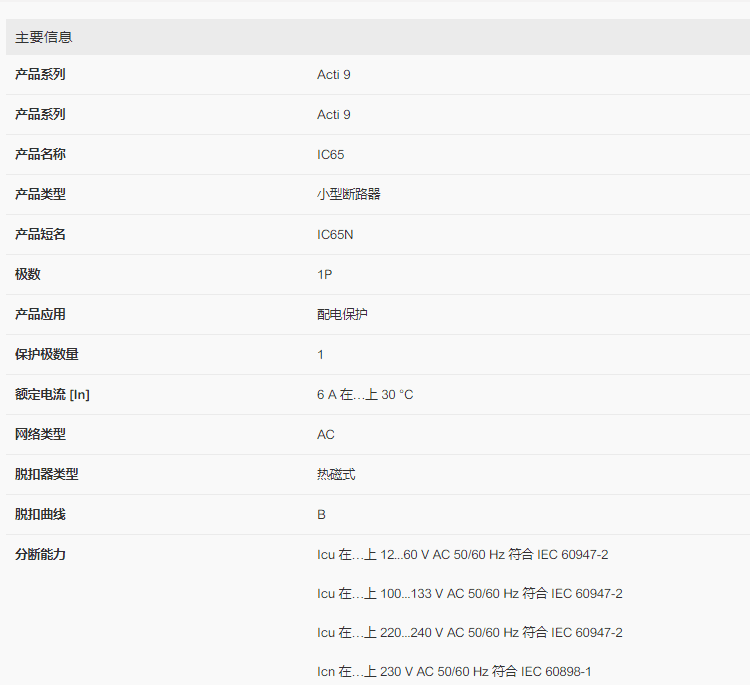This screenshot has width=750, height=685.
Task: Select the trip curve value B
Action: [321, 515]
